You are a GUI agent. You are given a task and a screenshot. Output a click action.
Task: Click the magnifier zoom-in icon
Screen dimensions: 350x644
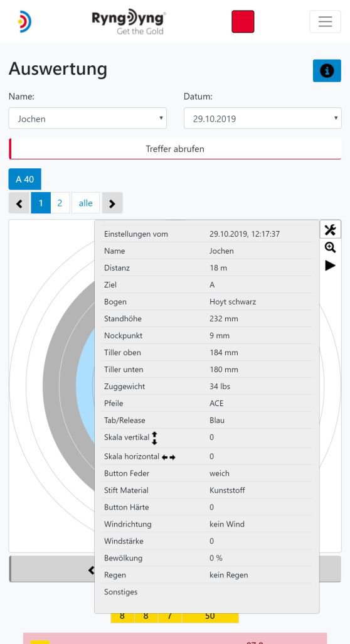(x=331, y=247)
